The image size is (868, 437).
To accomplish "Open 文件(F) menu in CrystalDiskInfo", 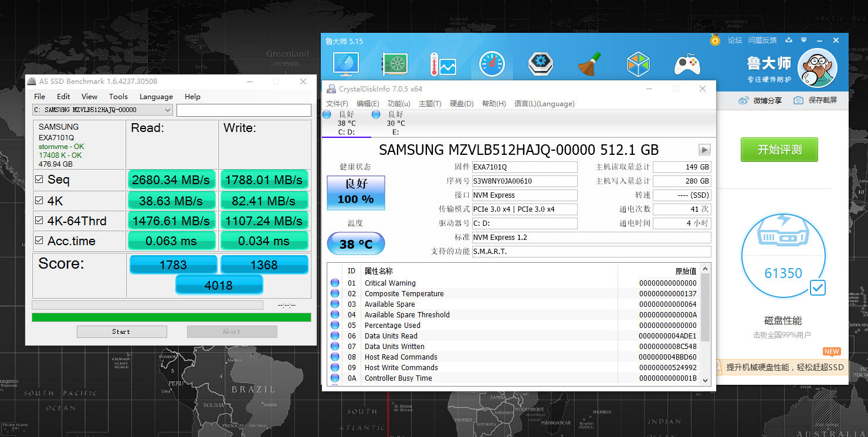I will pyautogui.click(x=337, y=104).
